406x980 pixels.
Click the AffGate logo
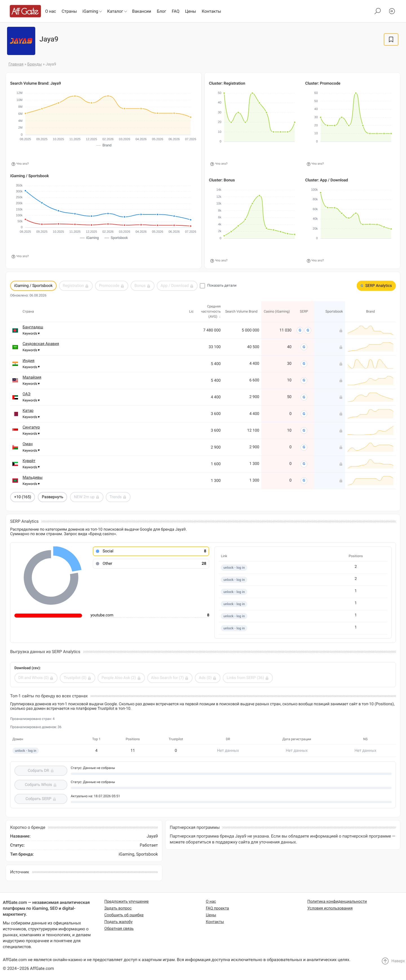point(25,11)
